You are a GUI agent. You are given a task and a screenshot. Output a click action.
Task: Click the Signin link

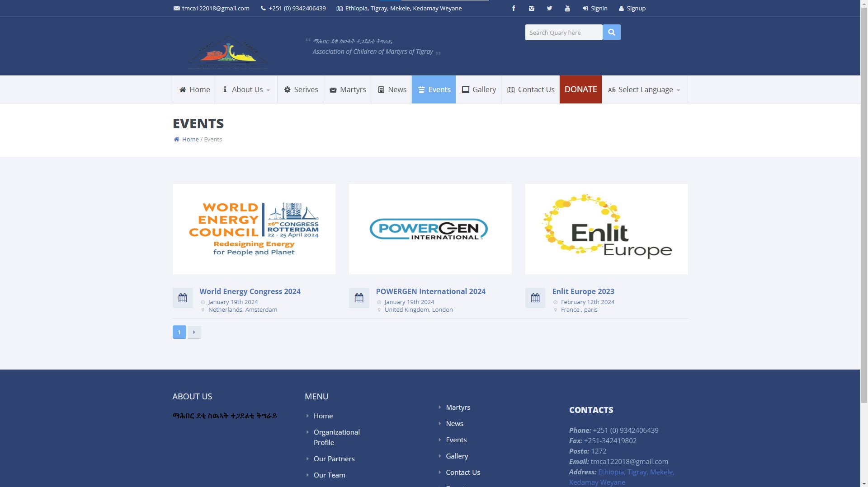(595, 8)
